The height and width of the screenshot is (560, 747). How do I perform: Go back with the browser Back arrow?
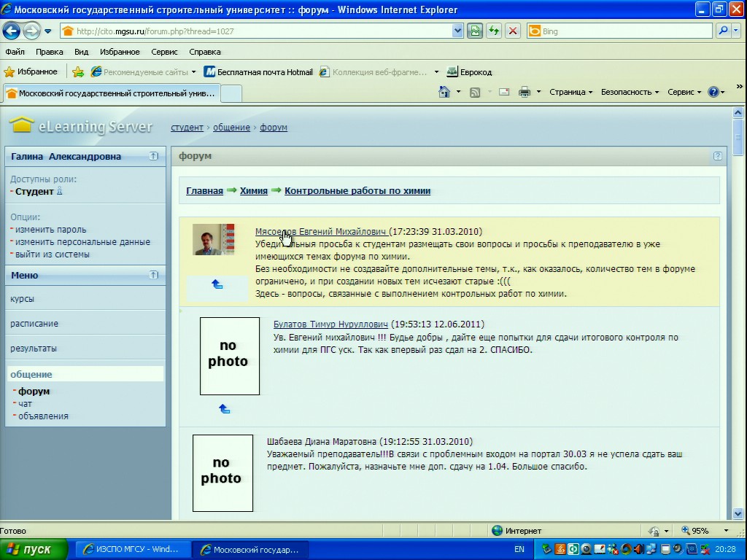12,31
